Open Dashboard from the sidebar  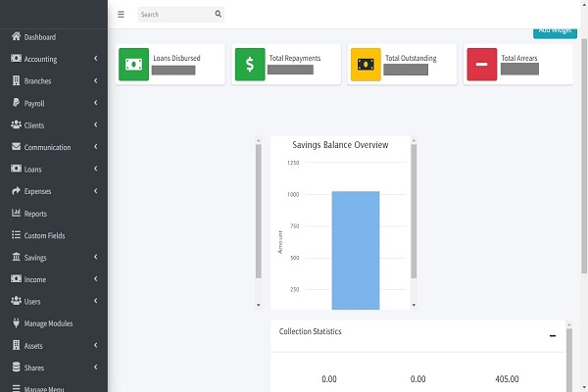point(39,37)
